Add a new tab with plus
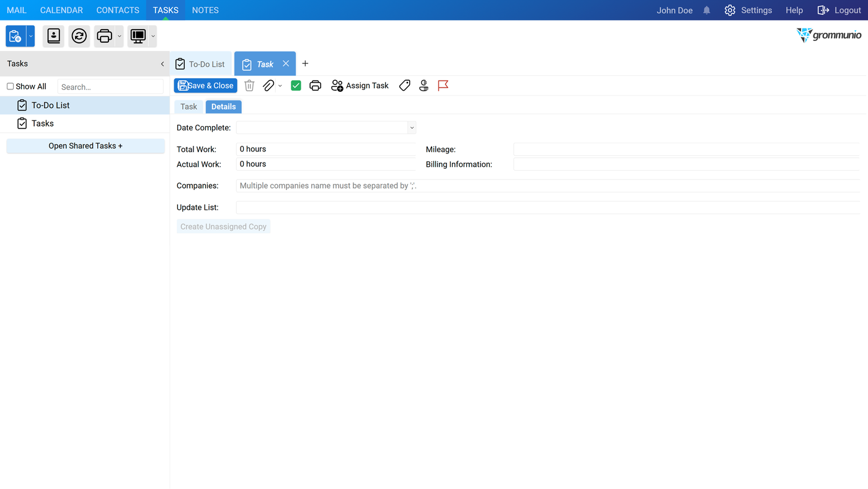The height and width of the screenshot is (489, 868). (x=305, y=63)
